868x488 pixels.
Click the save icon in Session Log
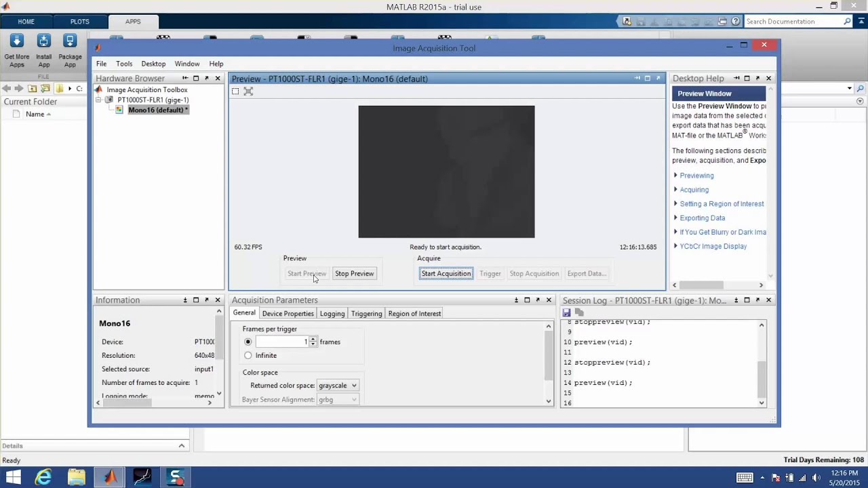[566, 312]
